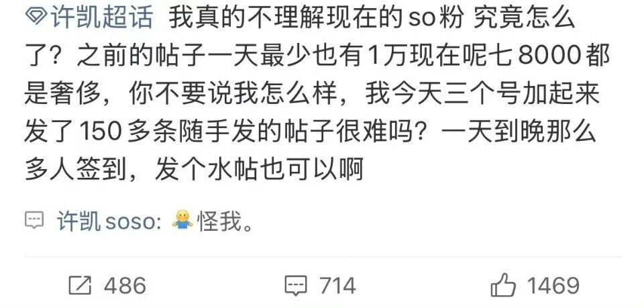
Task: Click the like count 1469
Action: pos(553,285)
